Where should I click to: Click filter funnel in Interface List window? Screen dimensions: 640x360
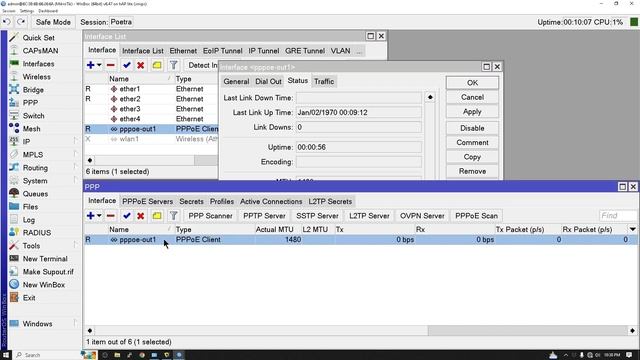173,65
